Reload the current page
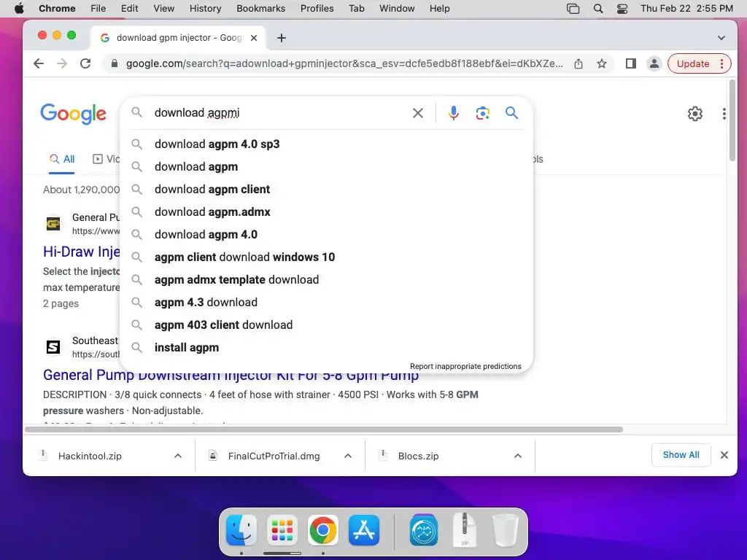Screen dimensions: 747x560 click(x=85, y=63)
